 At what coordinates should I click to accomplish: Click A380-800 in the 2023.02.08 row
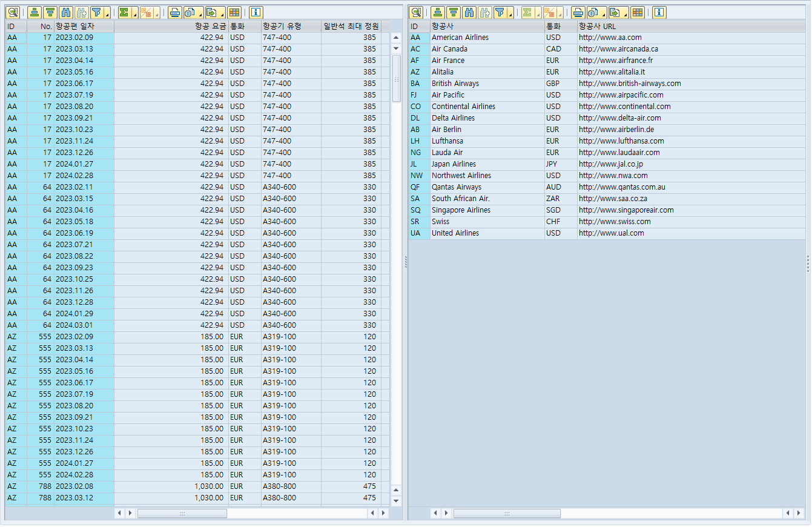point(291,486)
